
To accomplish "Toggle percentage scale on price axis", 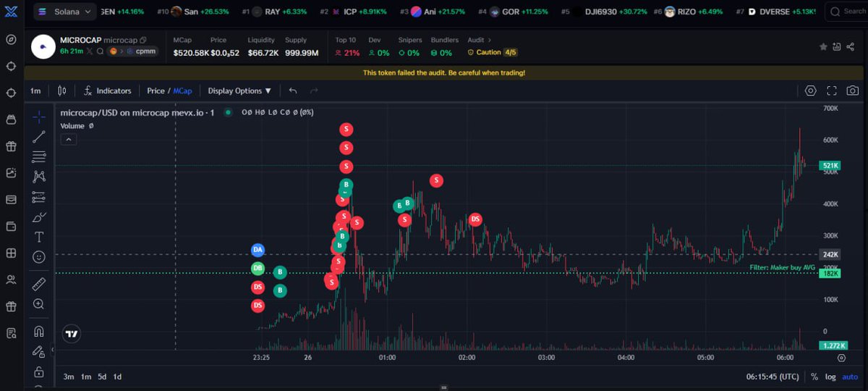I will [814, 377].
